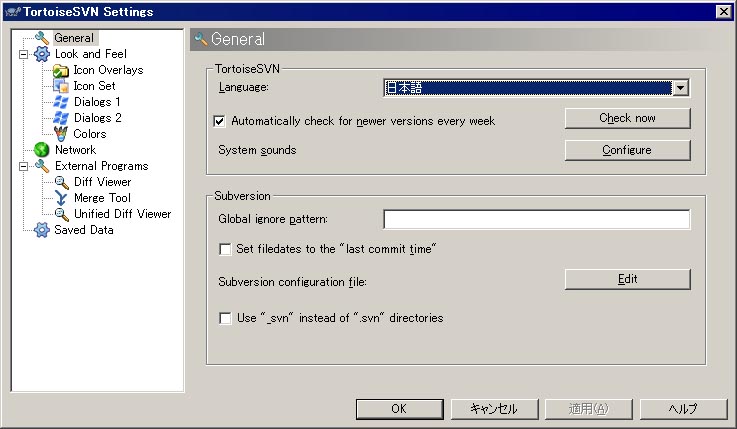The width and height of the screenshot is (737, 429).
Task: Go to Dialogs 2 settings
Action: pos(97,118)
